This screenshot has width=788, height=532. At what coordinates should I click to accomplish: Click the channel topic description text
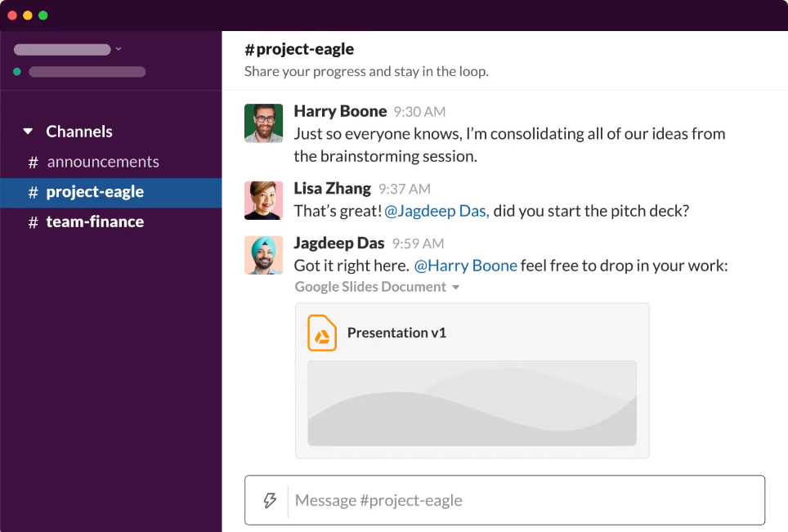[x=366, y=71]
